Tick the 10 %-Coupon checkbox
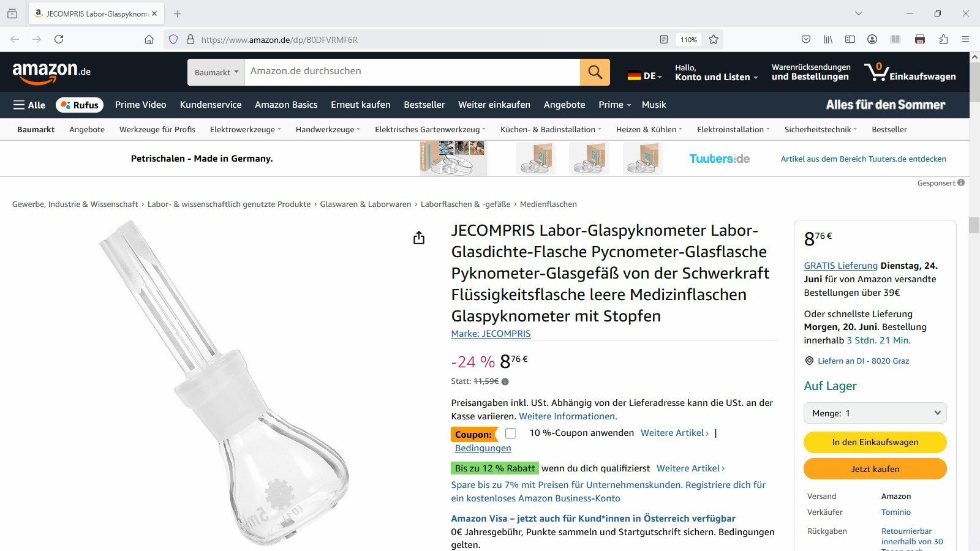Viewport: 980px width, 551px height. click(x=510, y=433)
